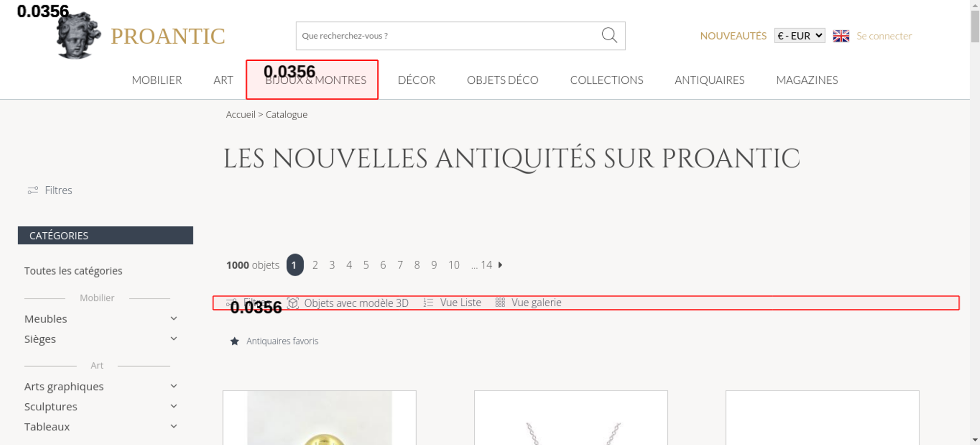Switch to Vue galerie grid icon
The height and width of the screenshot is (445, 980).
[x=500, y=303]
